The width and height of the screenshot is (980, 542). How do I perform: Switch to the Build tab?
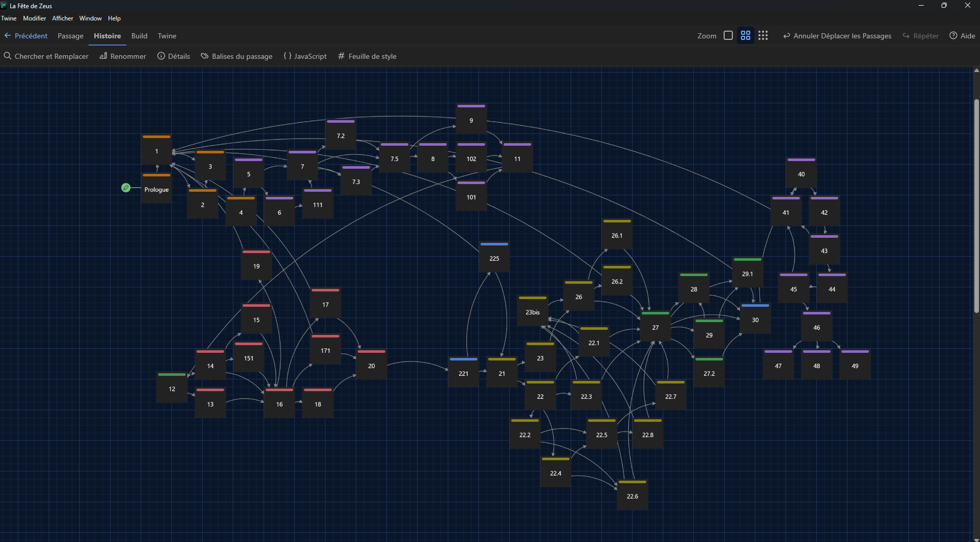(139, 36)
